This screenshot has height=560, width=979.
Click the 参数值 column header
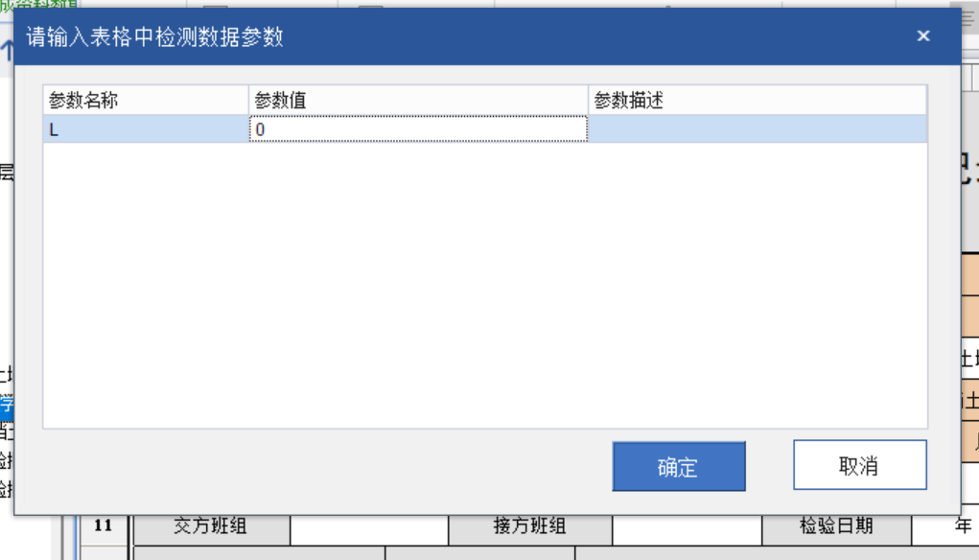pyautogui.click(x=418, y=100)
